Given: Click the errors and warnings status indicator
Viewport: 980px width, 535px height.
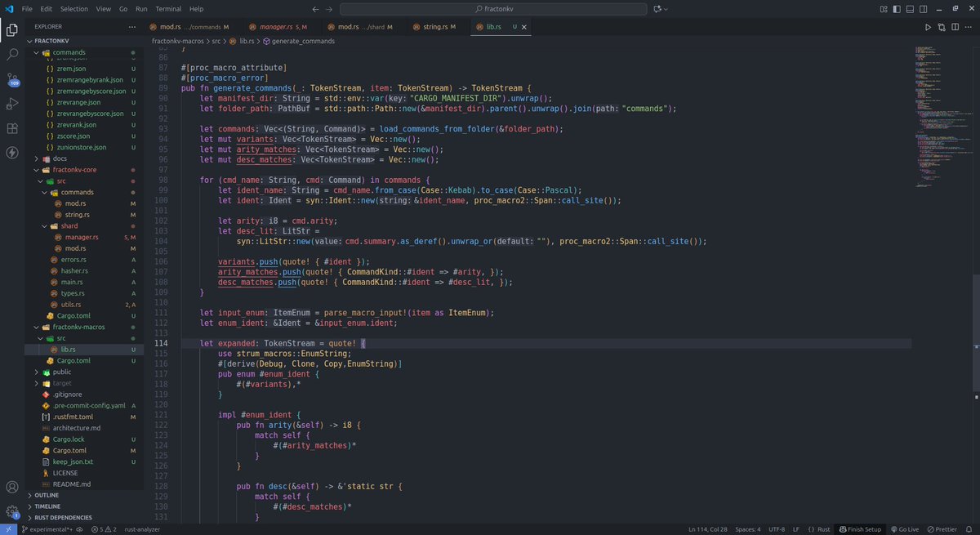Looking at the screenshot, I should [x=102, y=529].
